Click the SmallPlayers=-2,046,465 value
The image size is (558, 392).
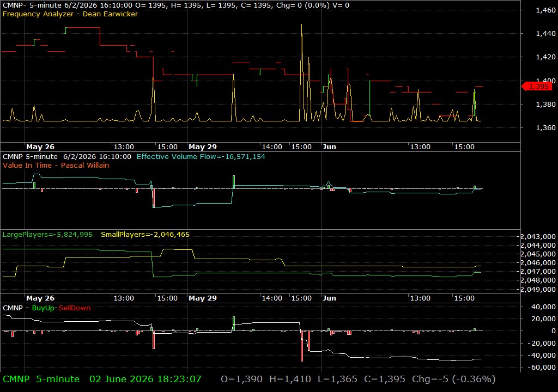(145, 235)
